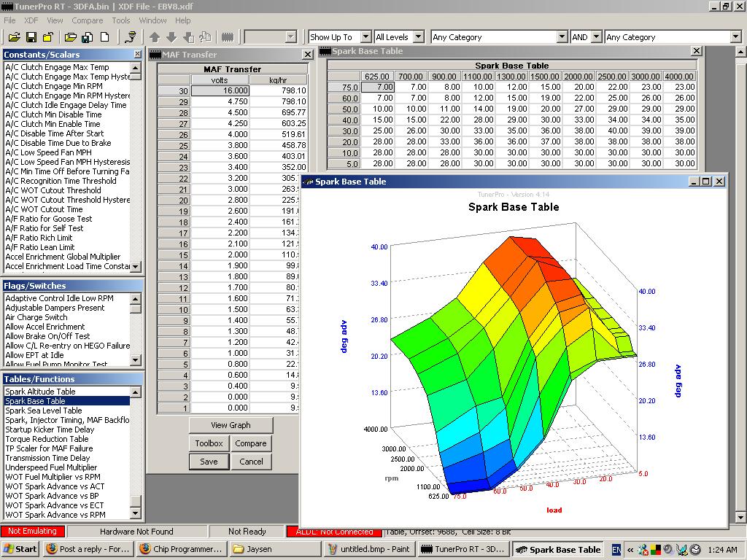The width and height of the screenshot is (747, 560).
Task: Expand the All Levels dropdown
Action: (x=418, y=36)
